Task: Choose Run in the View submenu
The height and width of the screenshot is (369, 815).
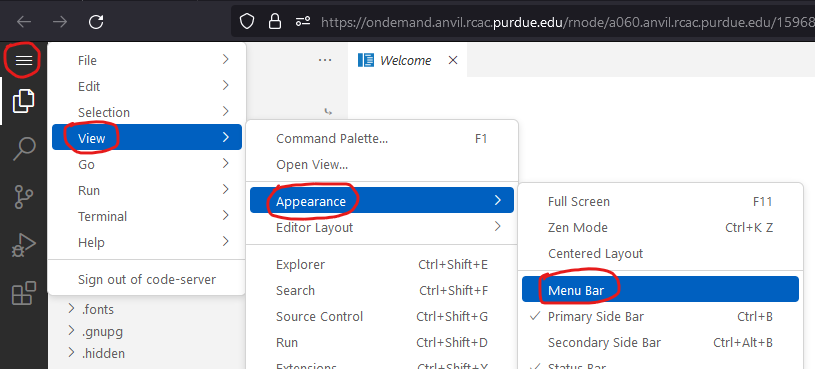Action: click(x=382, y=342)
